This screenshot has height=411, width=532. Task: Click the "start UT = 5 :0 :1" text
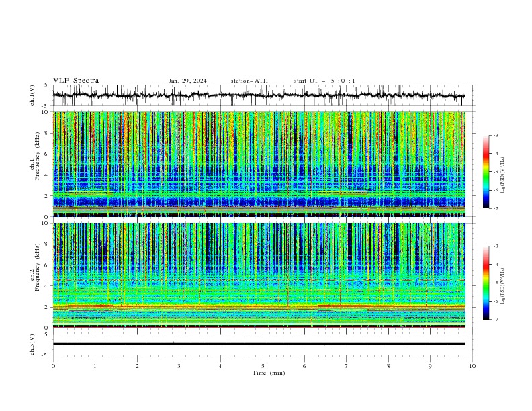tap(324, 81)
